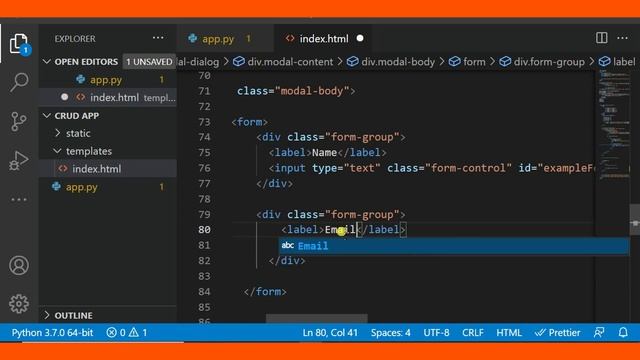This screenshot has width=640, height=360.
Task: Change indentation via Spaces: 4
Action: click(391, 333)
